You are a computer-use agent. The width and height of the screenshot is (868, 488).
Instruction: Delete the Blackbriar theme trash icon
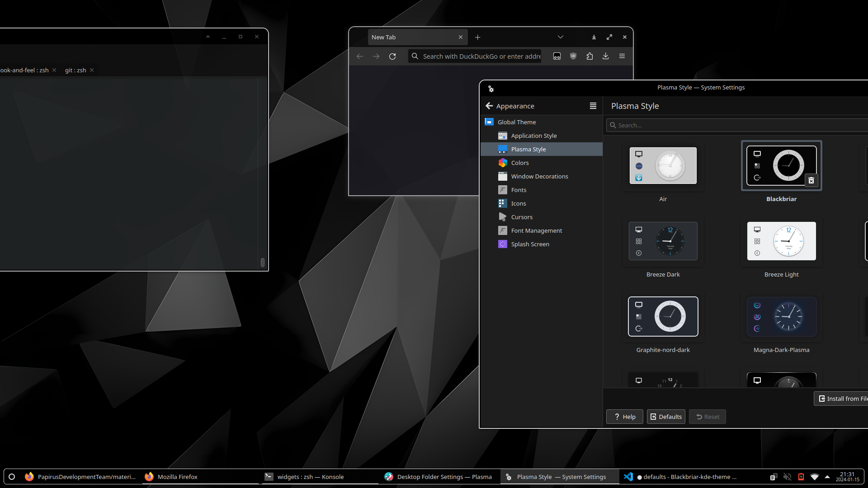coord(811,180)
